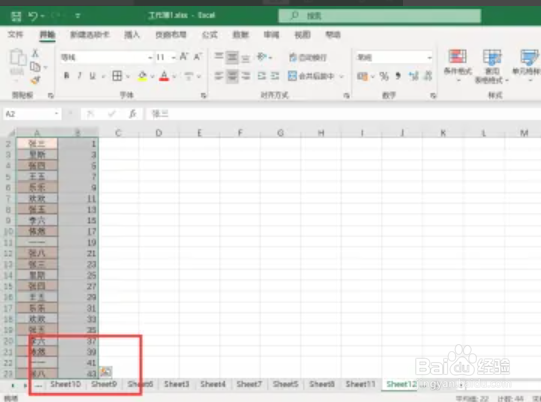Open Customize Quick Access Toolbar menu
Screen dimensions: 541x402
78,16
